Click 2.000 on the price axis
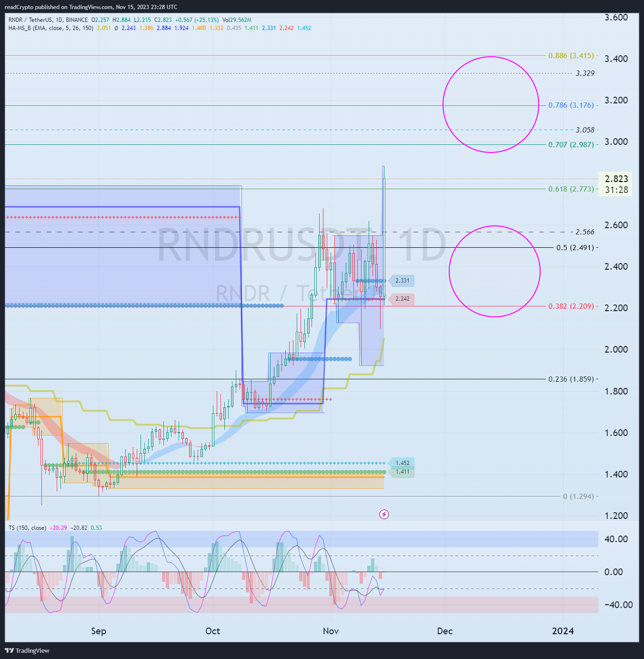644x659 pixels. [616, 349]
